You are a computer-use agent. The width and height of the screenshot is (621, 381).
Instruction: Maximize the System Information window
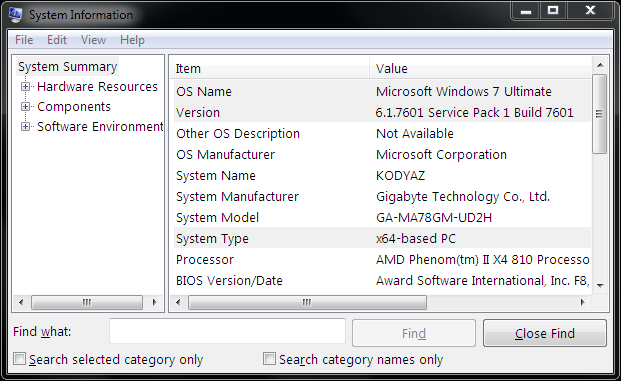pos(553,10)
